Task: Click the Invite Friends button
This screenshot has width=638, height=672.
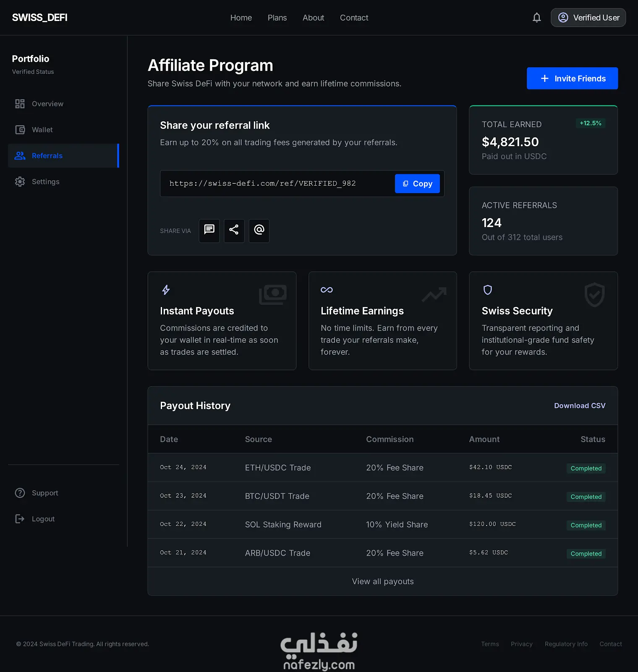Action: 572,79
